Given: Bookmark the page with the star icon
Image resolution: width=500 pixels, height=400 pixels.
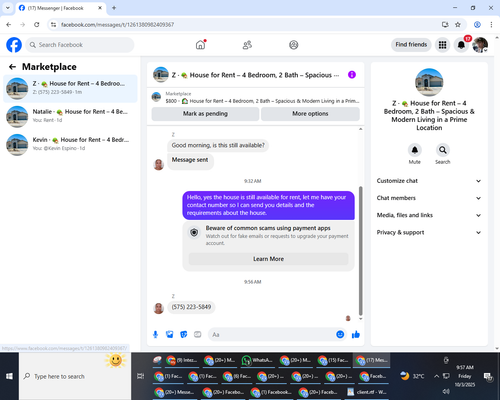Looking at the screenshot, I should coord(458,25).
